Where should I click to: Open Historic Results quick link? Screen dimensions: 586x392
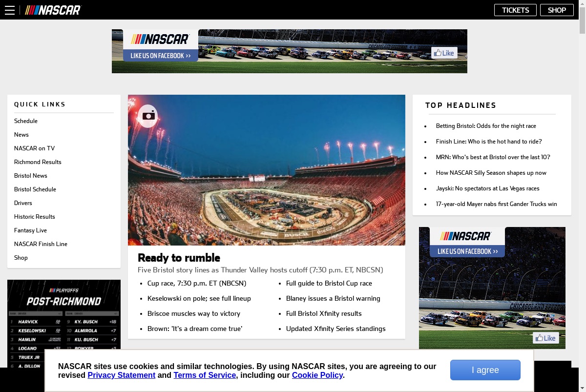tap(35, 217)
